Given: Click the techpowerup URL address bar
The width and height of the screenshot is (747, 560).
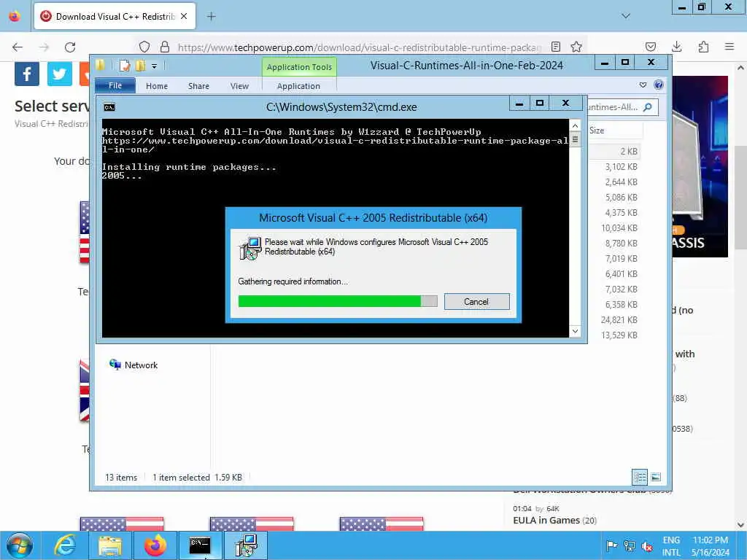Looking at the screenshot, I should [x=360, y=47].
